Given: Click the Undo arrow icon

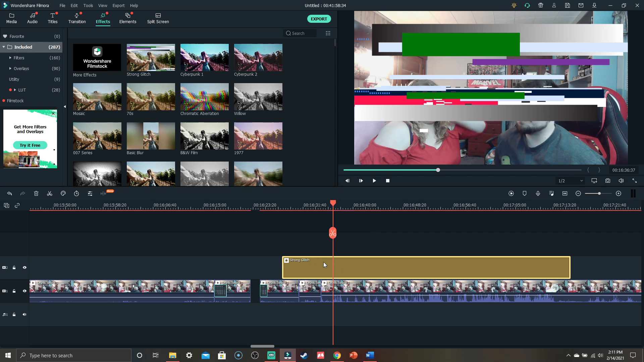Looking at the screenshot, I should click(x=9, y=194).
